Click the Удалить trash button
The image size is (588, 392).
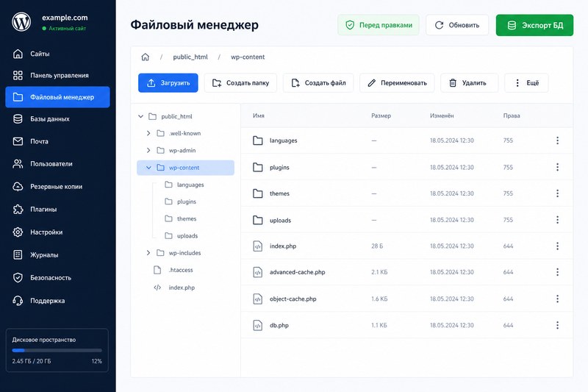469,83
